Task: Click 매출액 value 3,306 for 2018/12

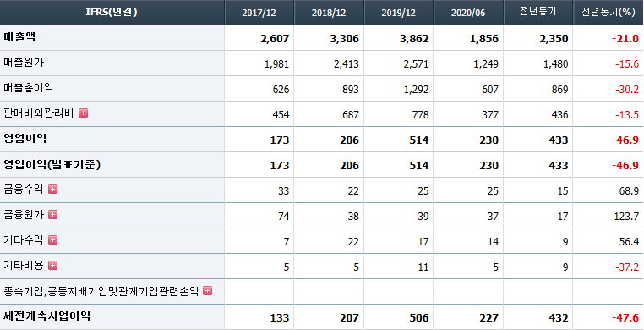Action: tap(345, 39)
